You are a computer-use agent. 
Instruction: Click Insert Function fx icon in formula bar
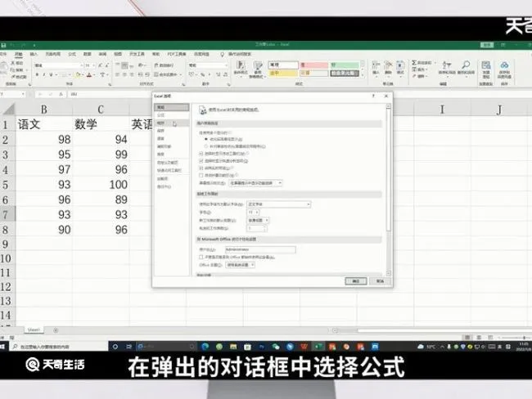61,94
